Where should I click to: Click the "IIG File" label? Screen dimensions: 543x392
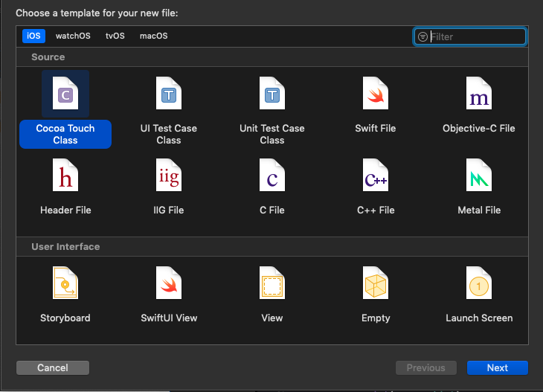[x=169, y=211]
